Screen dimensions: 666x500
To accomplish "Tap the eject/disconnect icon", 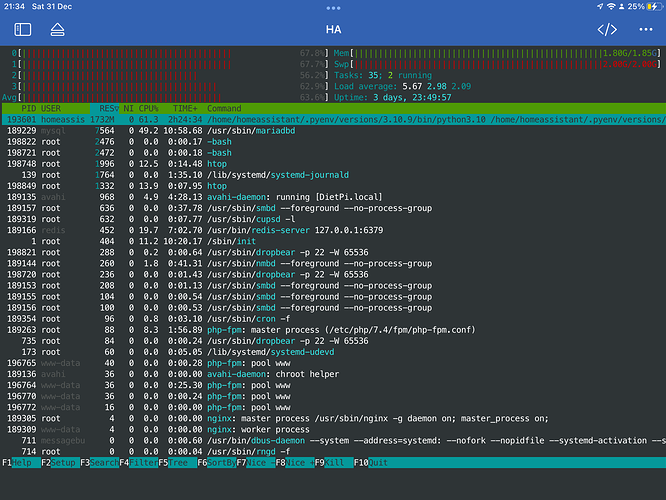I will click(57, 29).
